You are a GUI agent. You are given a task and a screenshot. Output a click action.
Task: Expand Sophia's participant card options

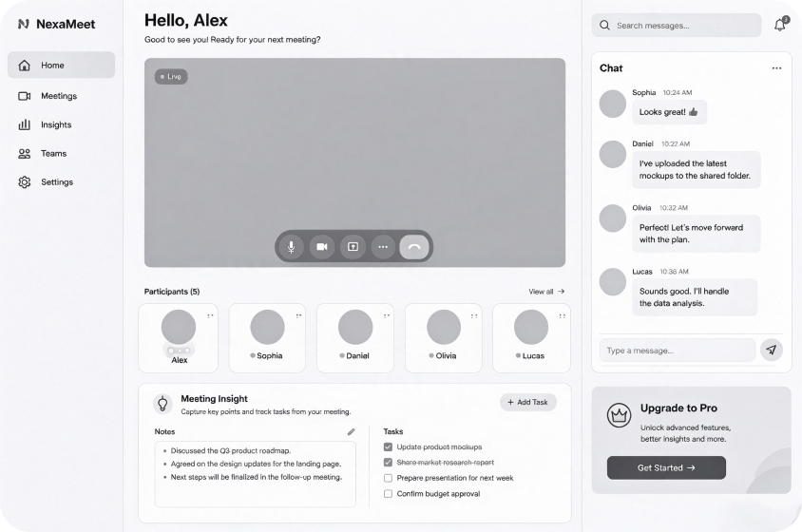298,316
